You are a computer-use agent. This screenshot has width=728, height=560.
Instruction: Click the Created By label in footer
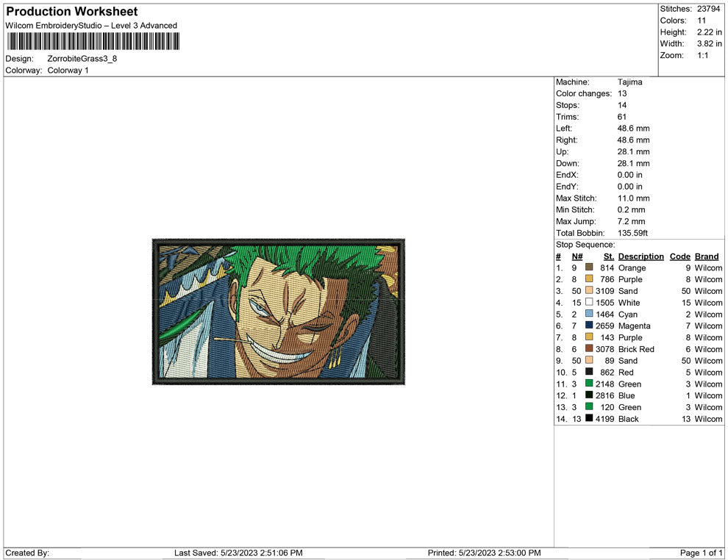(27, 553)
